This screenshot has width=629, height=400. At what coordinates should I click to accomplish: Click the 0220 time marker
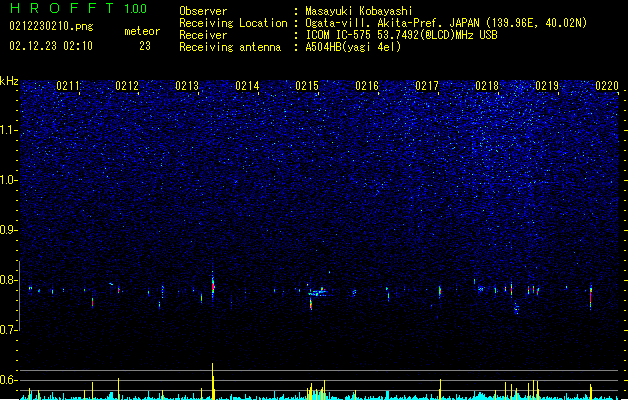click(x=607, y=86)
